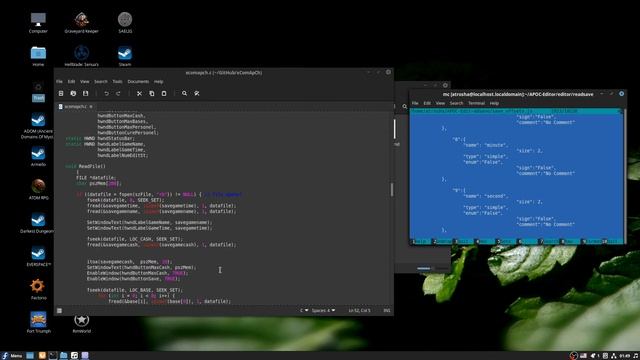Image resolution: width=640 pixels, height=360 pixels.
Task: Click the Ln 52, Col 5 status entry
Action: (x=359, y=311)
